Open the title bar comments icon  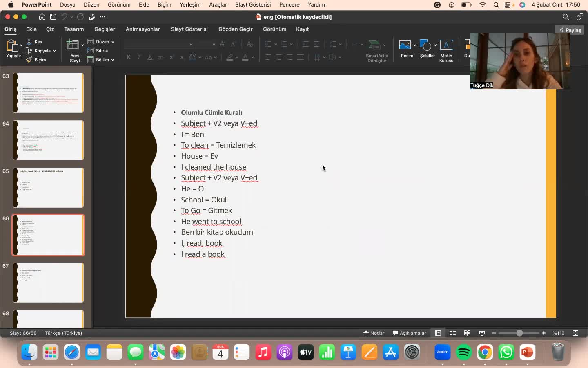579,17
